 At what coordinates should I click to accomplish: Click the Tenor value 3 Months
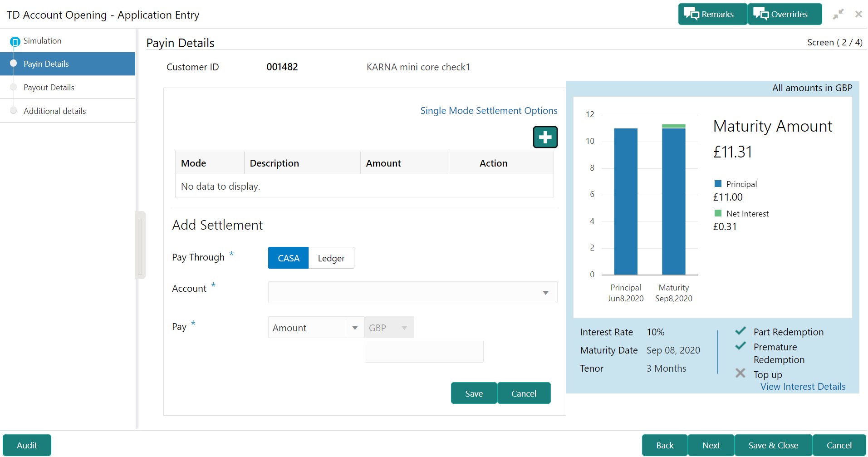tap(667, 369)
